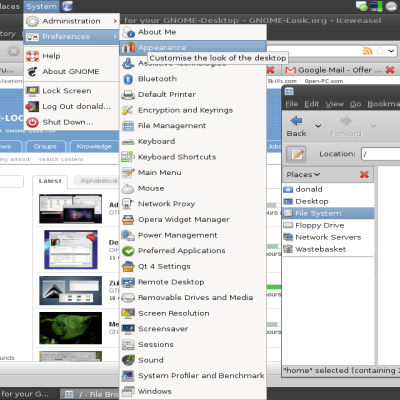Open the address bar history dropdown arrow

(x=391, y=51)
